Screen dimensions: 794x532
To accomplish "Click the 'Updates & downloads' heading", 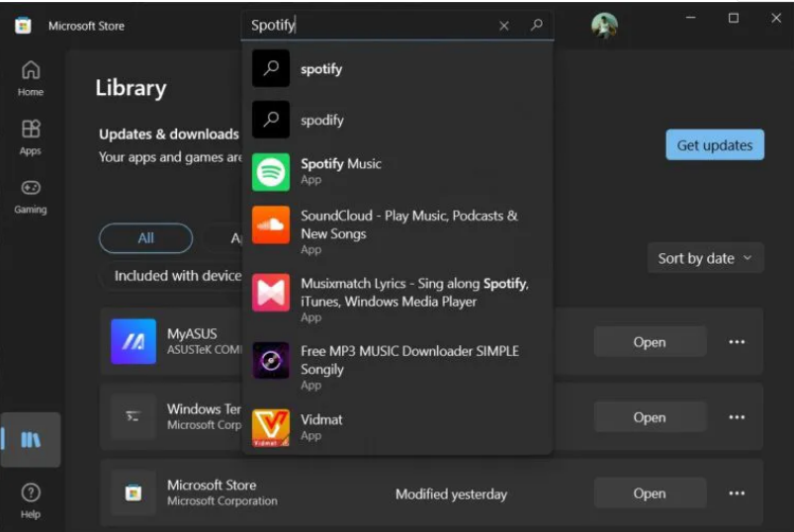I will 169,134.
